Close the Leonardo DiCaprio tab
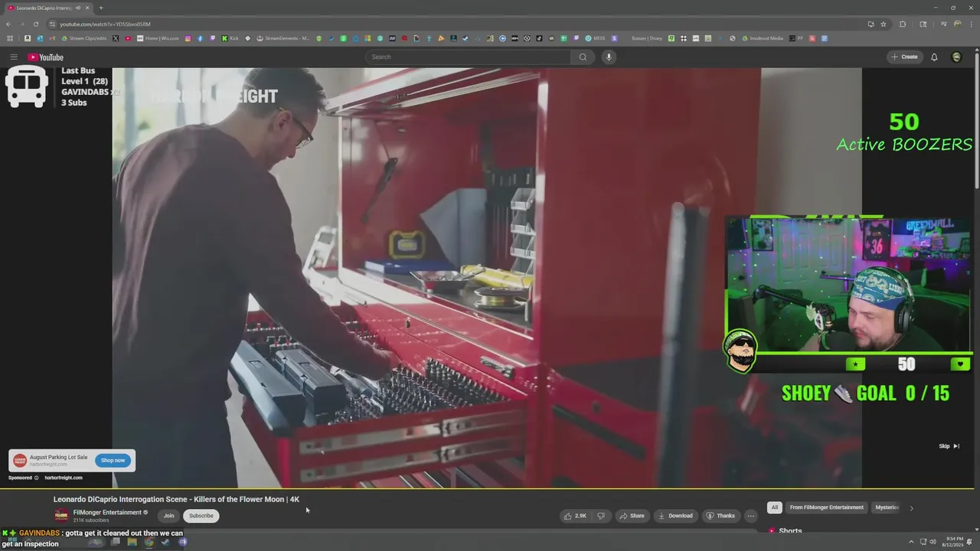Image resolution: width=980 pixels, height=551 pixels. (x=88, y=8)
